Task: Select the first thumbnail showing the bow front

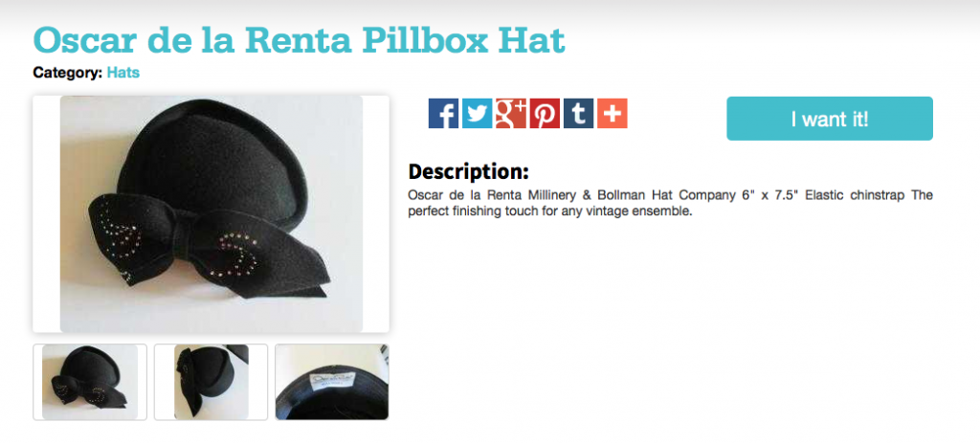Action: (x=90, y=382)
